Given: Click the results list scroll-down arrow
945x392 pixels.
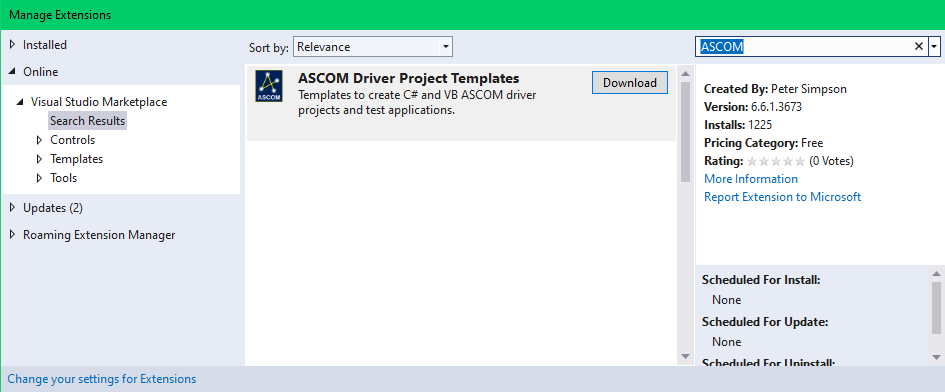Looking at the screenshot, I should pyautogui.click(x=685, y=356).
